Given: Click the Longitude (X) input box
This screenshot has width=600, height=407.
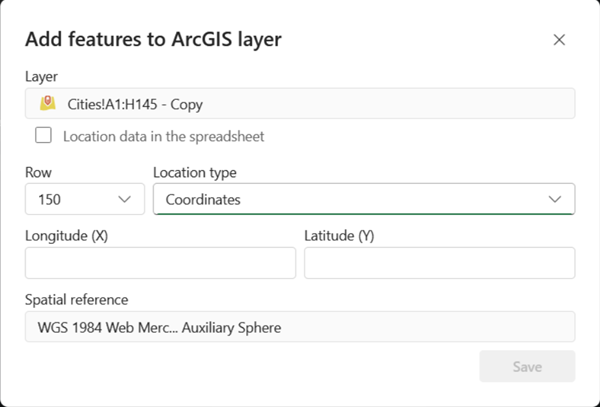Looking at the screenshot, I should coord(160,263).
